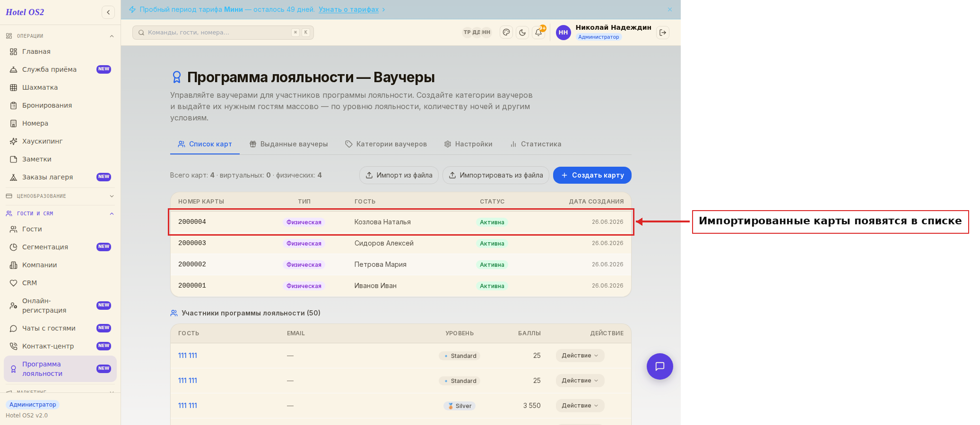Click ДАТА СОЗДАНИЯ column header
The image size is (980, 425).
pos(596,202)
